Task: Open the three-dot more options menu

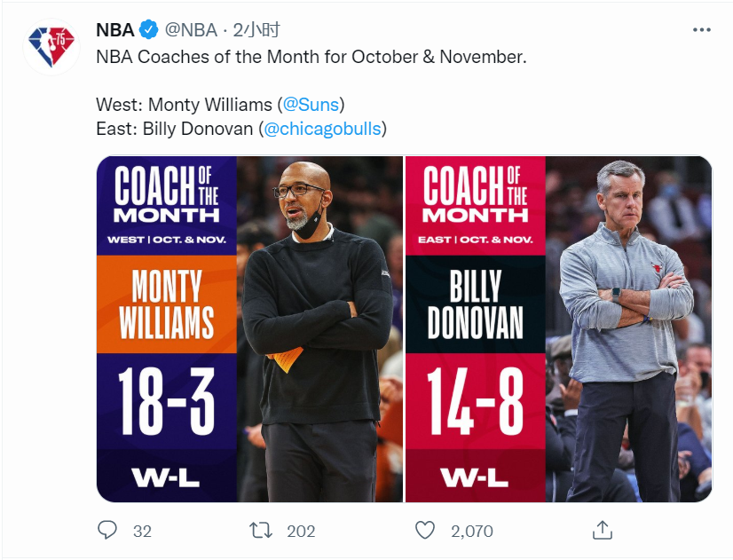Action: [701, 30]
